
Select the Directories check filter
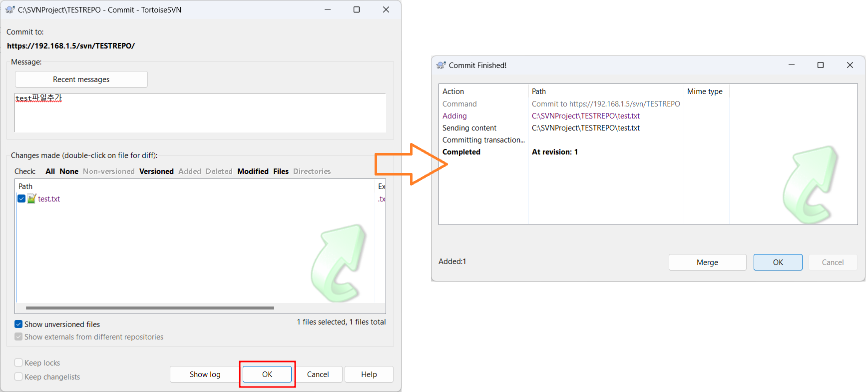[x=312, y=171]
